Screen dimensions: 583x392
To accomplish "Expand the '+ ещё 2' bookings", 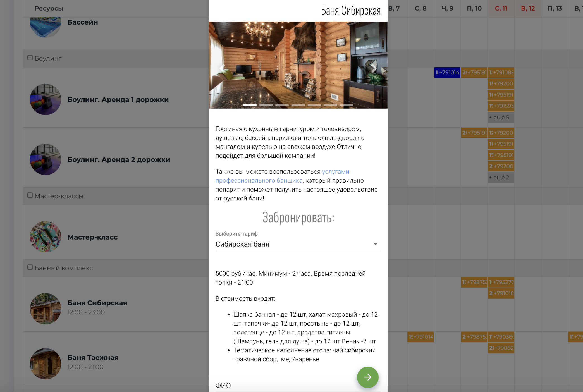I will [x=500, y=177].
